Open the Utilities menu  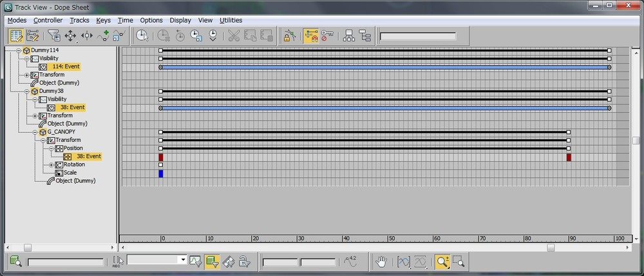click(231, 20)
